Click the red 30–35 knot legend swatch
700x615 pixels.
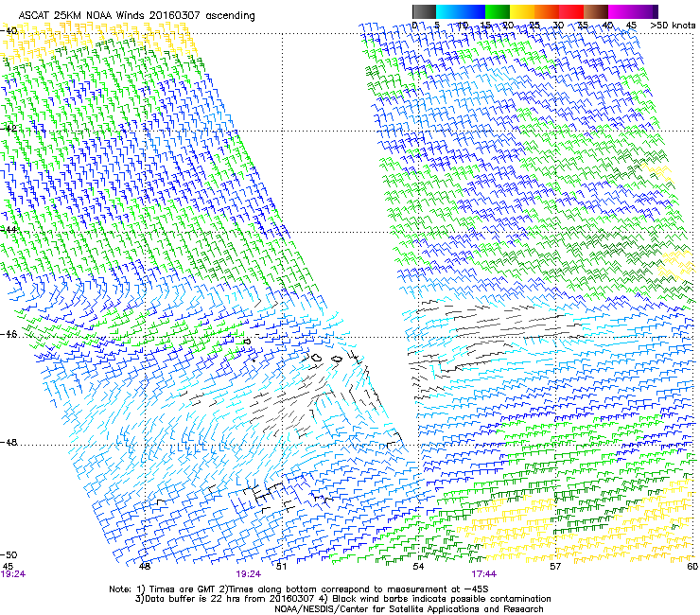(571, 11)
